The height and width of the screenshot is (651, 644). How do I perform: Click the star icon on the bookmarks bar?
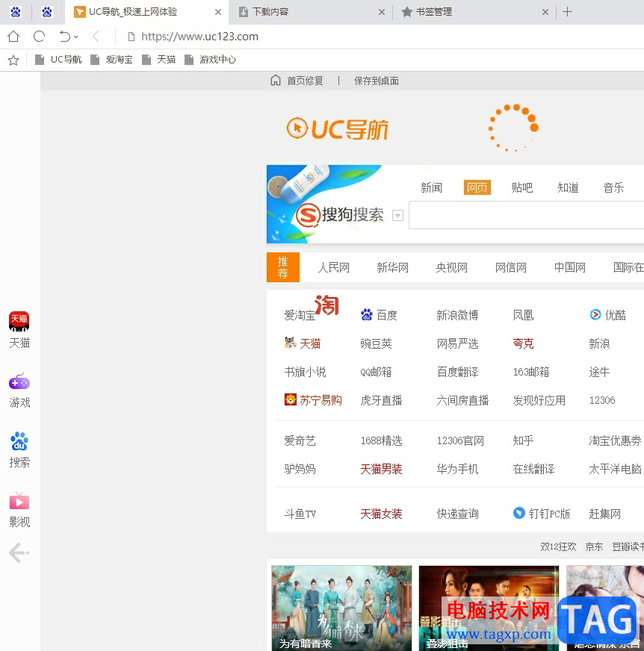[13, 60]
